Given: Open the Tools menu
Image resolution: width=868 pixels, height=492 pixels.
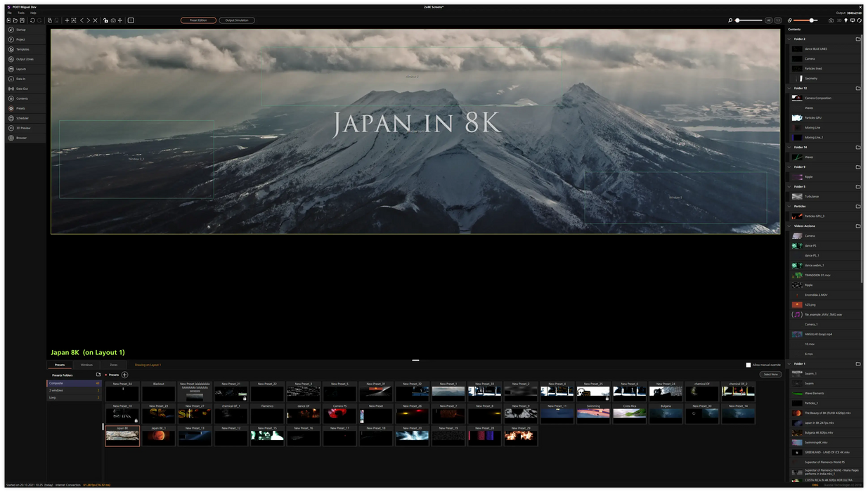Looking at the screenshot, I should tap(20, 13).
